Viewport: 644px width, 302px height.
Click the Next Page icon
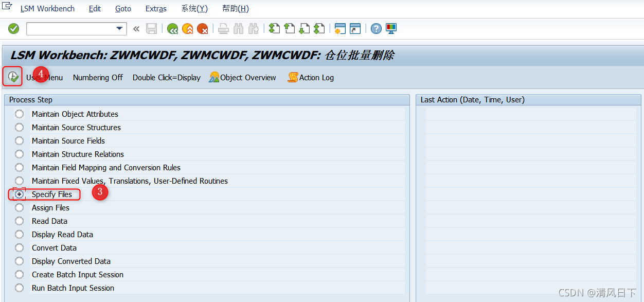[305, 29]
